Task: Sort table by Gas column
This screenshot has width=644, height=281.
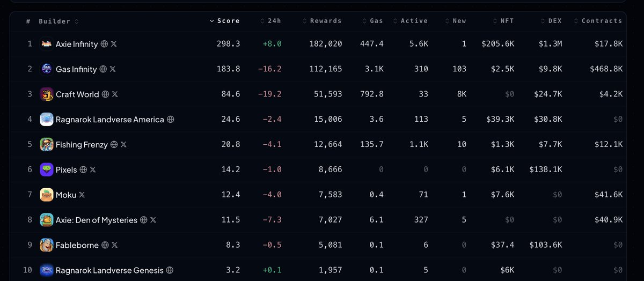Action: (373, 21)
